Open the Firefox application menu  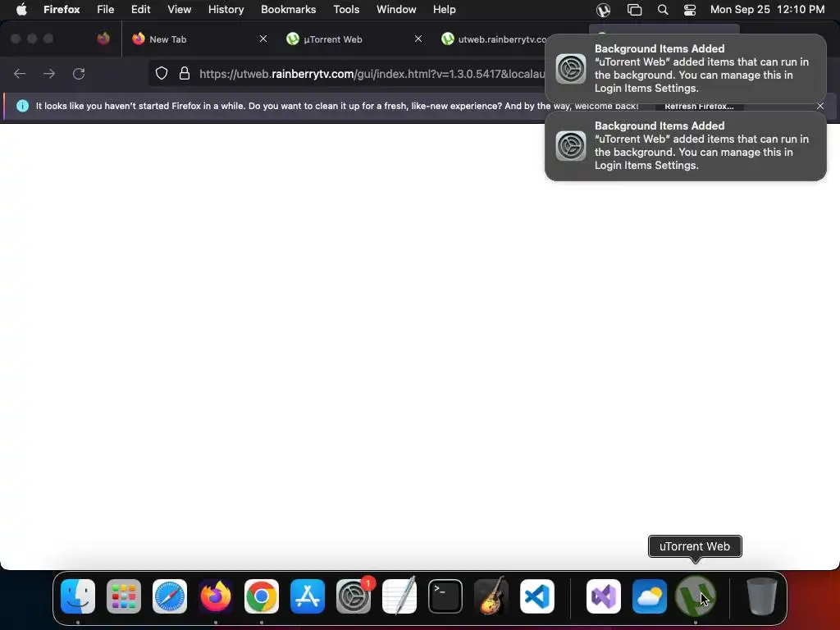coord(62,10)
